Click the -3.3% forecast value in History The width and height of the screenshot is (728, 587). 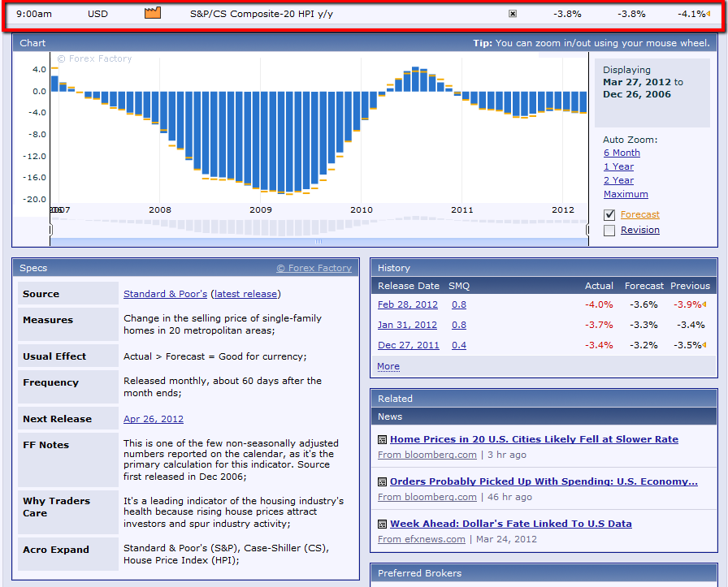643,325
